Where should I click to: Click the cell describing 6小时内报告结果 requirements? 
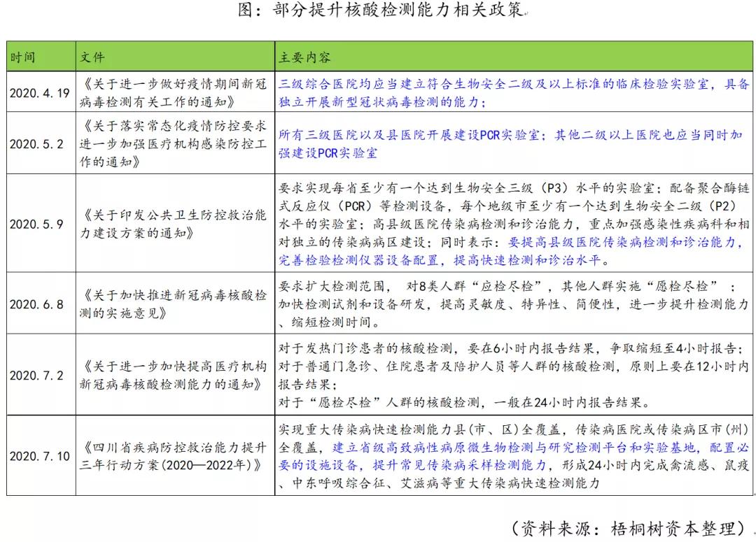pos(511,374)
